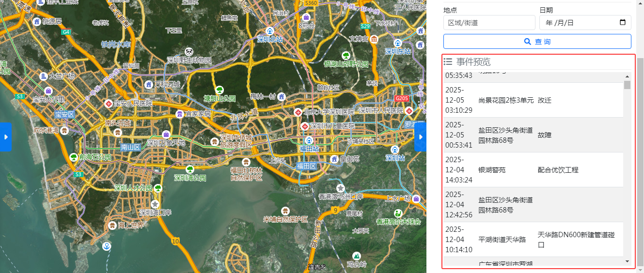Click the 鸡公岭 mountain icon
The width and height of the screenshot is (644, 273).
pyautogui.click(x=357, y=256)
